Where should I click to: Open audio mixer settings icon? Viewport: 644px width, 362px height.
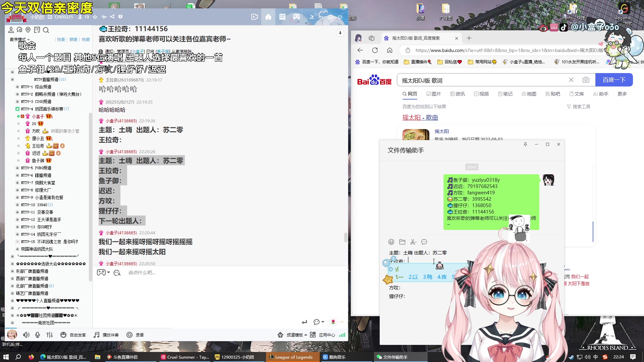coord(50,335)
